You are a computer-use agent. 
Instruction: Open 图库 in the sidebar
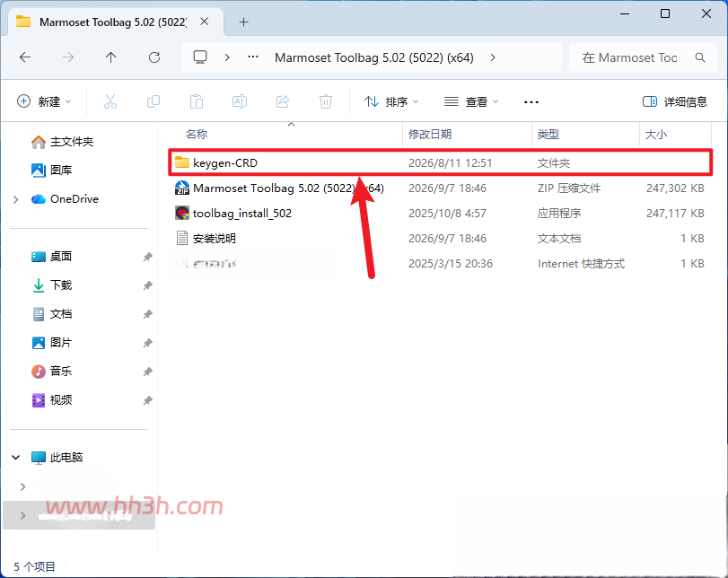pyautogui.click(x=51, y=171)
